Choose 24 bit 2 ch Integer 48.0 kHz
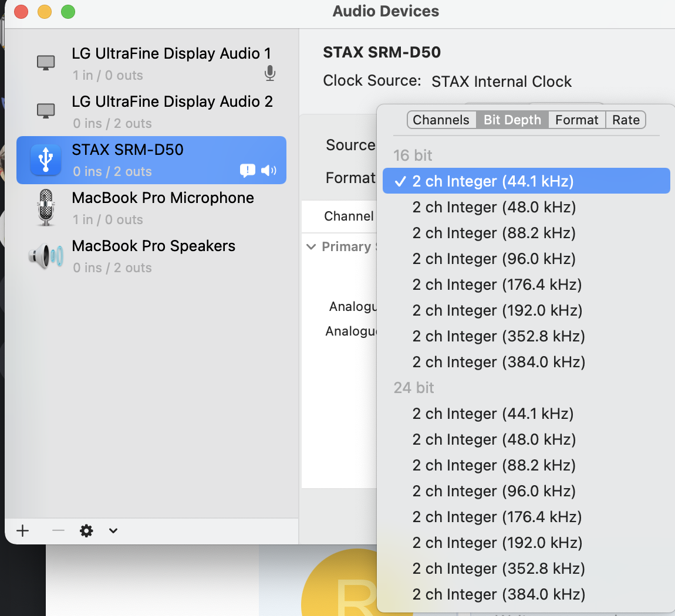Image resolution: width=675 pixels, height=616 pixels. point(526,439)
